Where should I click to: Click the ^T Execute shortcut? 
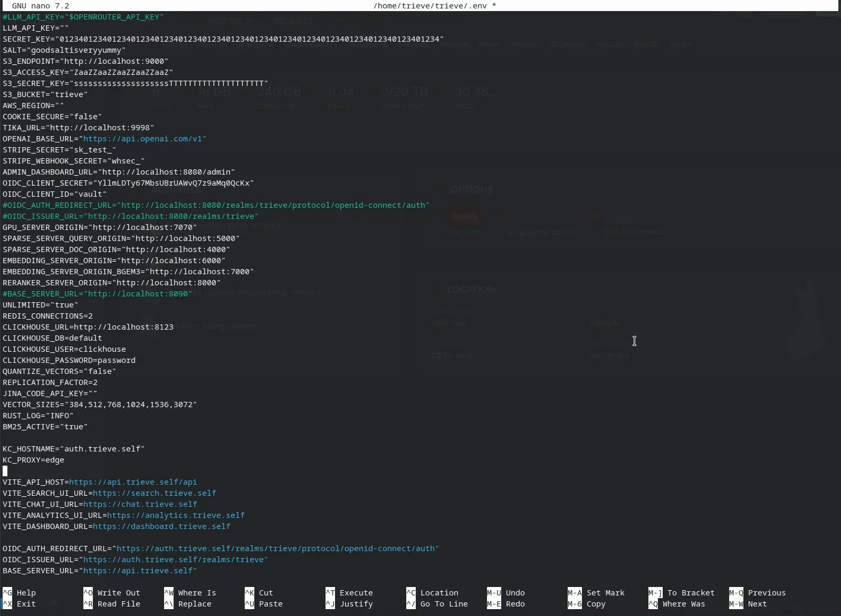349,593
